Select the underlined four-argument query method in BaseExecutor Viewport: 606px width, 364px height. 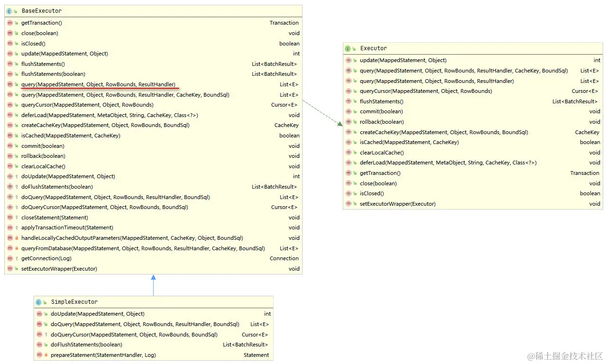pos(98,84)
